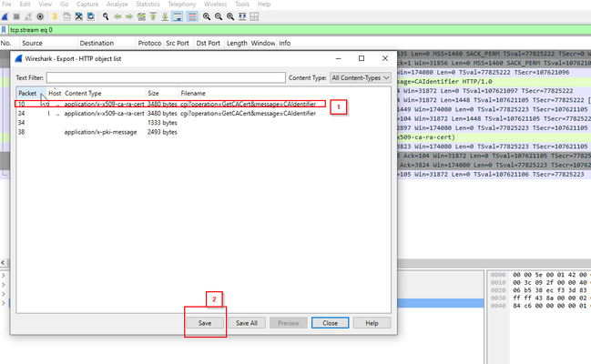The image size is (591, 364).
Task: Open the Capture options icon
Action: pyautogui.click(x=40, y=16)
